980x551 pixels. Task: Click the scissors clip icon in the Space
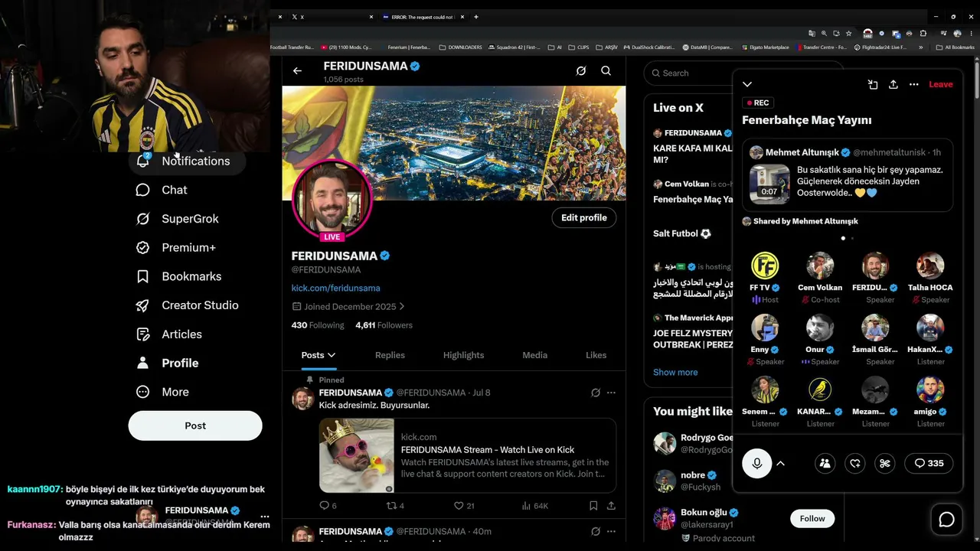(x=885, y=463)
